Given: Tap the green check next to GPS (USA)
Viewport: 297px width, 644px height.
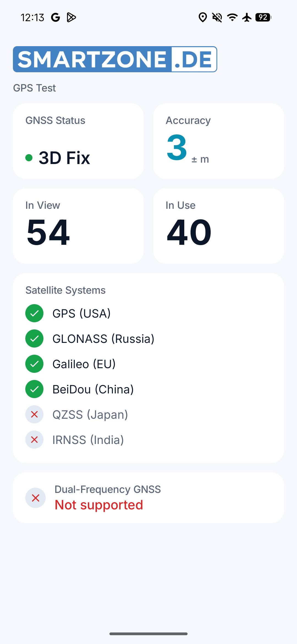Looking at the screenshot, I should 34,313.
